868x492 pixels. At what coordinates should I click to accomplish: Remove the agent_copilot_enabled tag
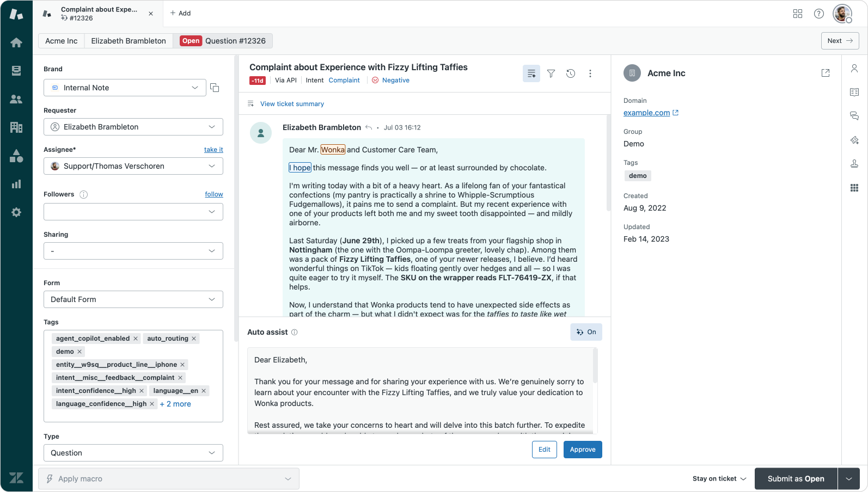[x=136, y=339]
